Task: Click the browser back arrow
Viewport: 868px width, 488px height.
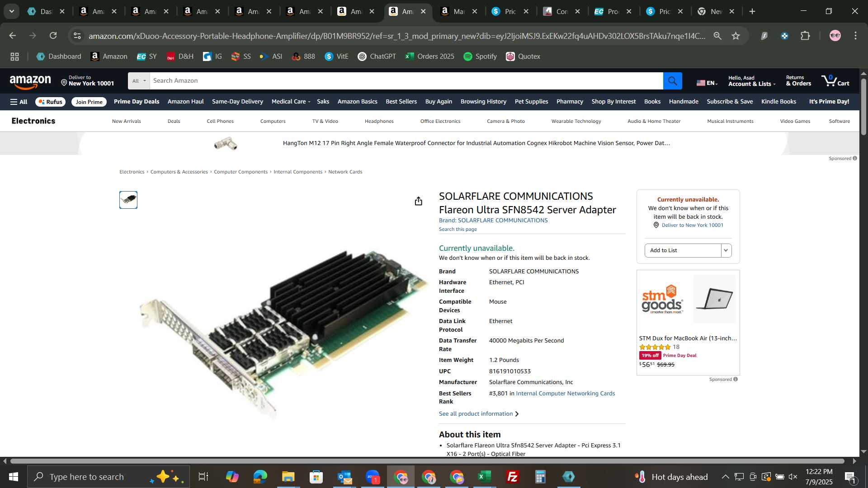Action: (12, 36)
